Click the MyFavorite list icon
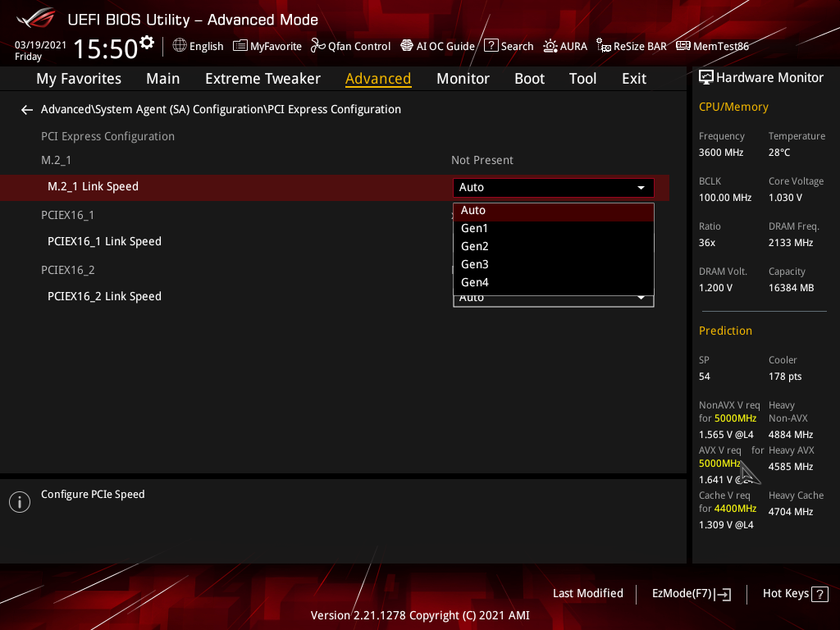840x630 pixels. 240,46
